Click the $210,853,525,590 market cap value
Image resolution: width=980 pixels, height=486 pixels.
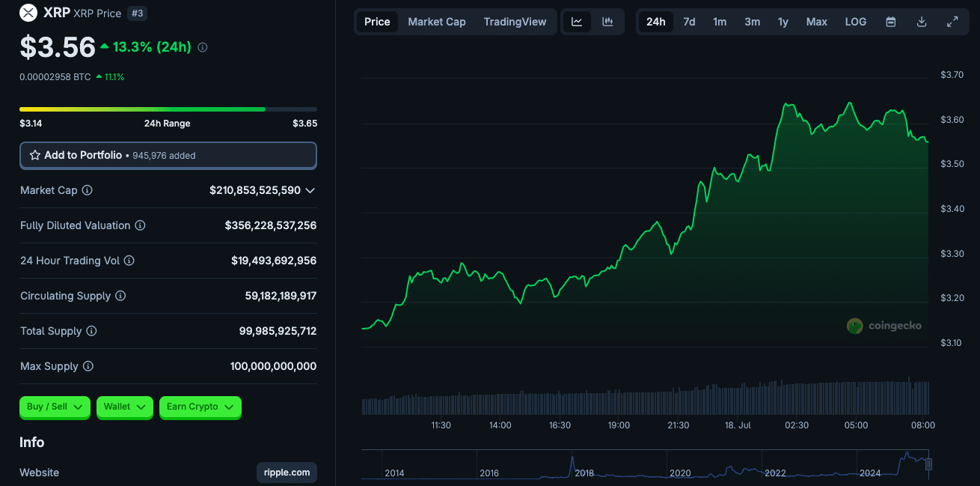click(x=255, y=190)
